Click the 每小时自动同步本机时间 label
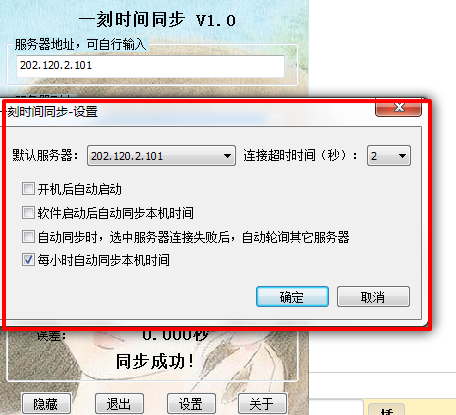 point(103,260)
